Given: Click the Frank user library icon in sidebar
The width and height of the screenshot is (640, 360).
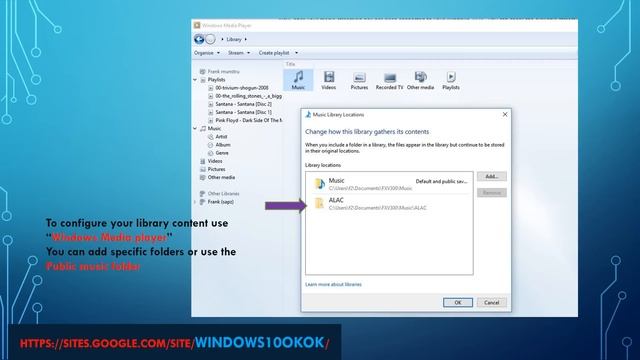Looking at the screenshot, I should pos(202,71).
